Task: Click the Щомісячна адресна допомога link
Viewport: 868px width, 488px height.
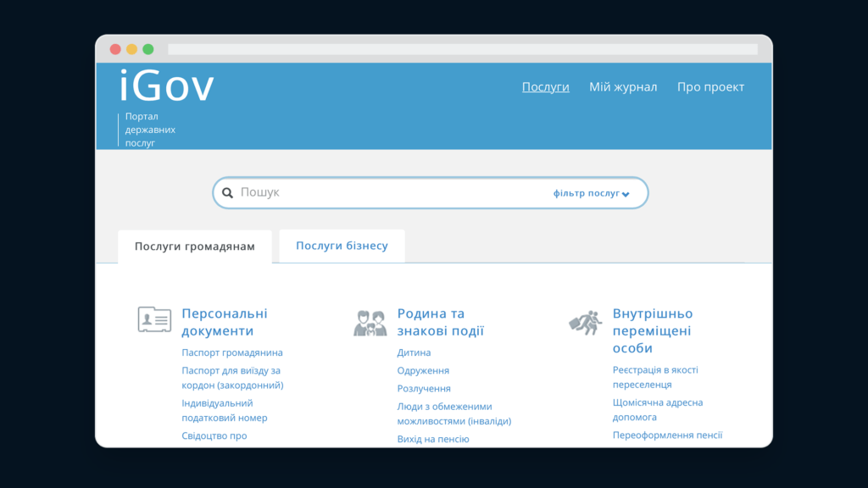Action: pos(658,409)
